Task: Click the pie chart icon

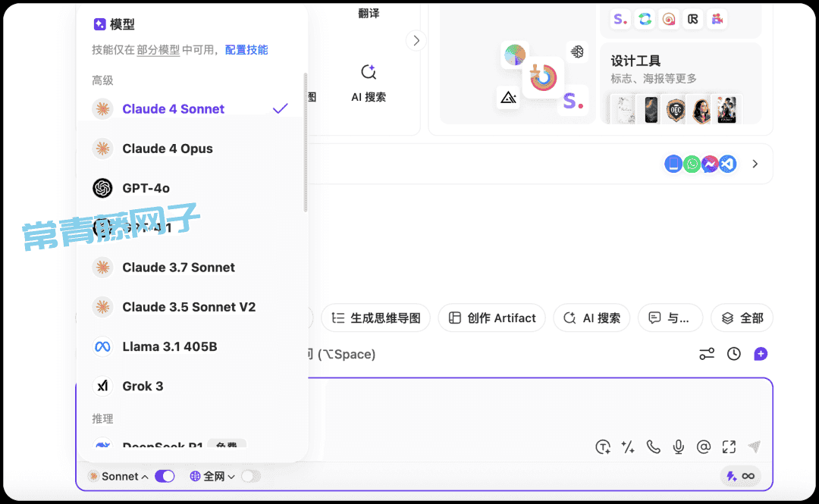Action: 515,55
